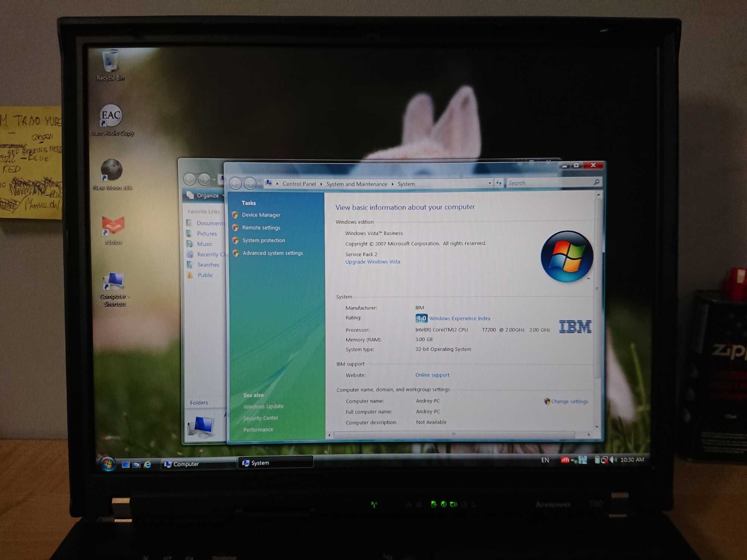Launch Internet Explorer from quick launch
Viewport: 747px width, 560px height.
pos(148,464)
